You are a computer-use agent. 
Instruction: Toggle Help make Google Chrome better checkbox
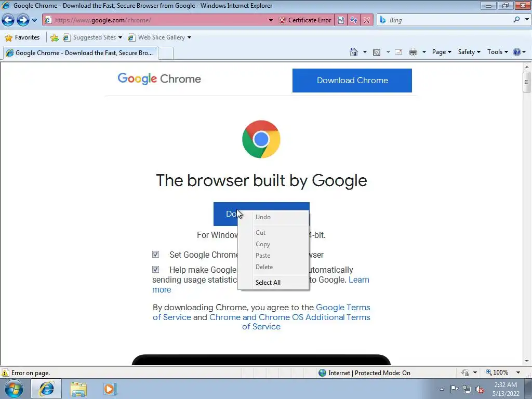click(155, 270)
